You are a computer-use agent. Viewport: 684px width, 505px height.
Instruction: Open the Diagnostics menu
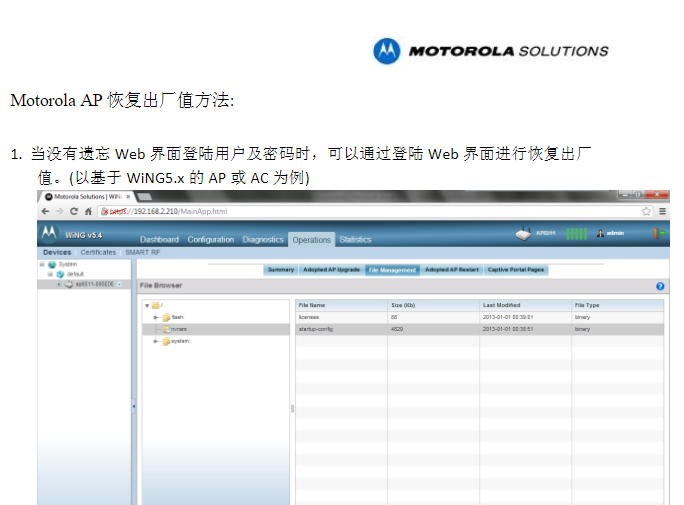(263, 239)
